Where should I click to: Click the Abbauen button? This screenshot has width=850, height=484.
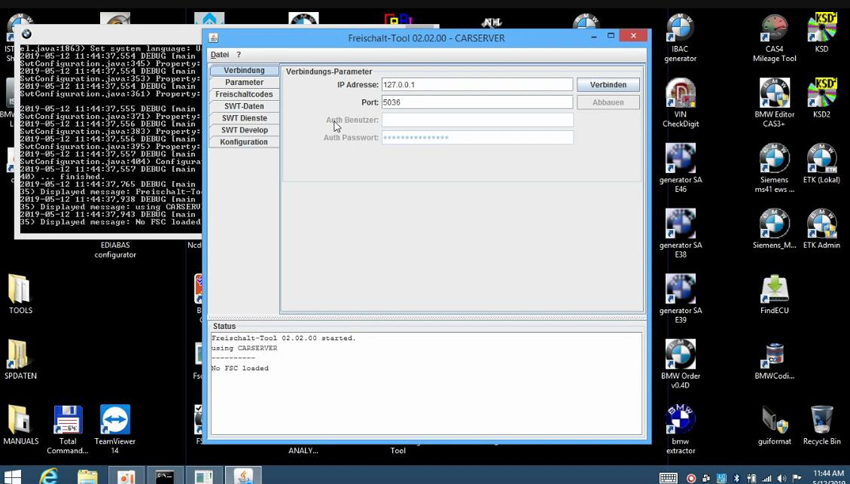pos(608,102)
